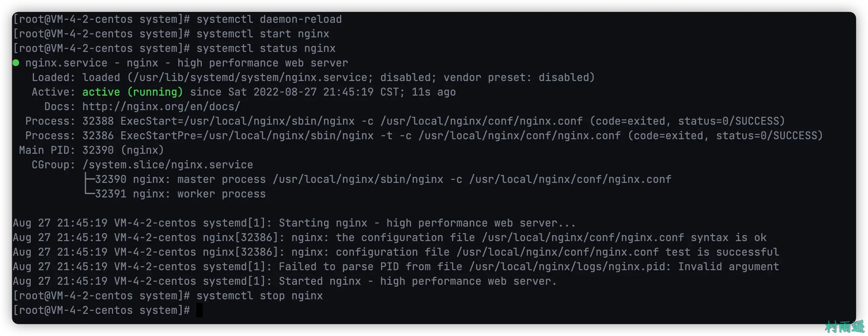
Task: Click the green service status dot
Action: point(16,63)
